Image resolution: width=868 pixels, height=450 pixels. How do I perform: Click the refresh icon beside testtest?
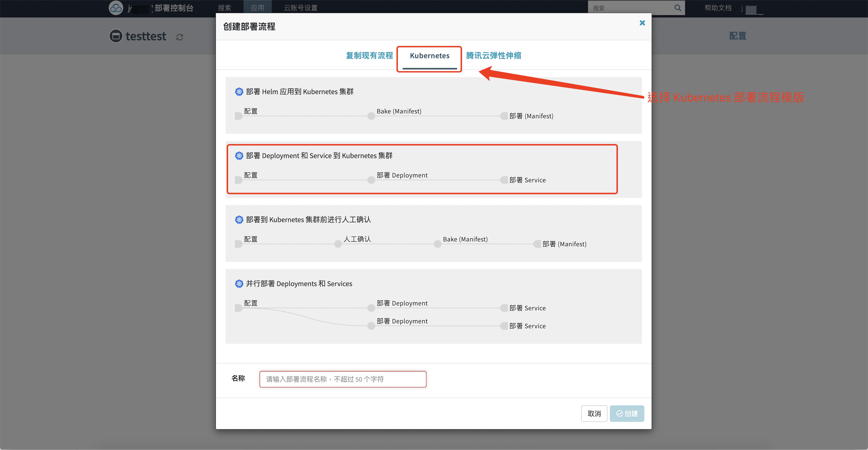tap(180, 37)
